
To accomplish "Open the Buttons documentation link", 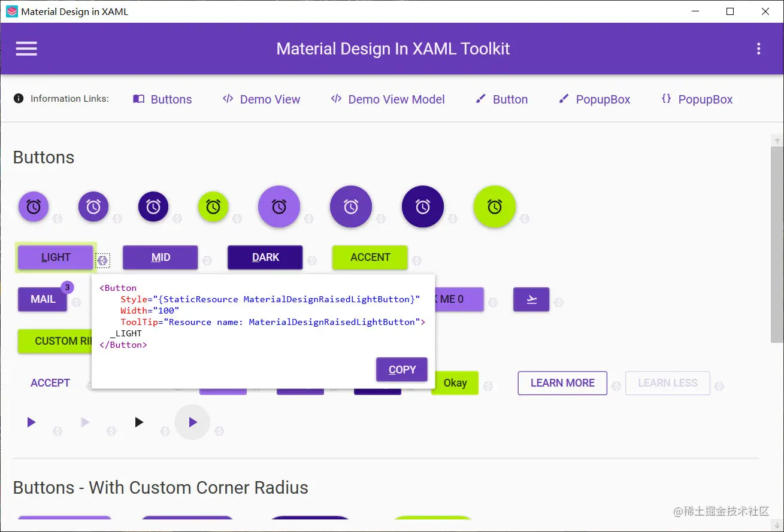I will (x=162, y=99).
